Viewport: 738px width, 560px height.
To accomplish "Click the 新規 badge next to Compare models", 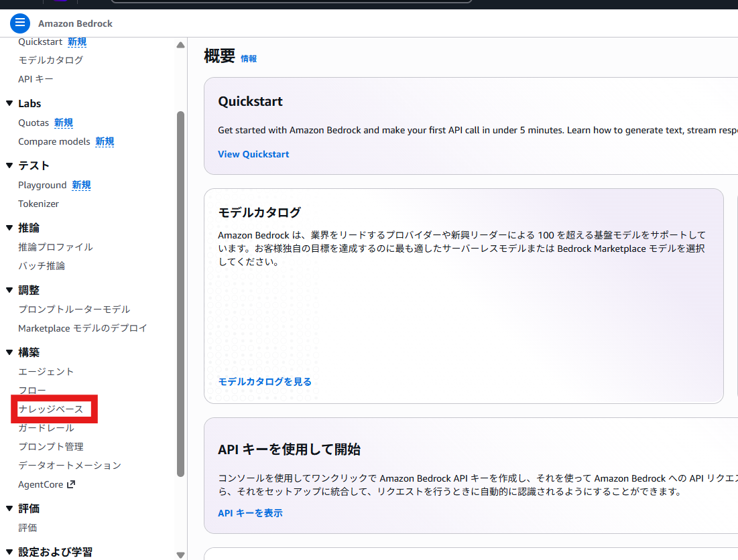I will [105, 141].
